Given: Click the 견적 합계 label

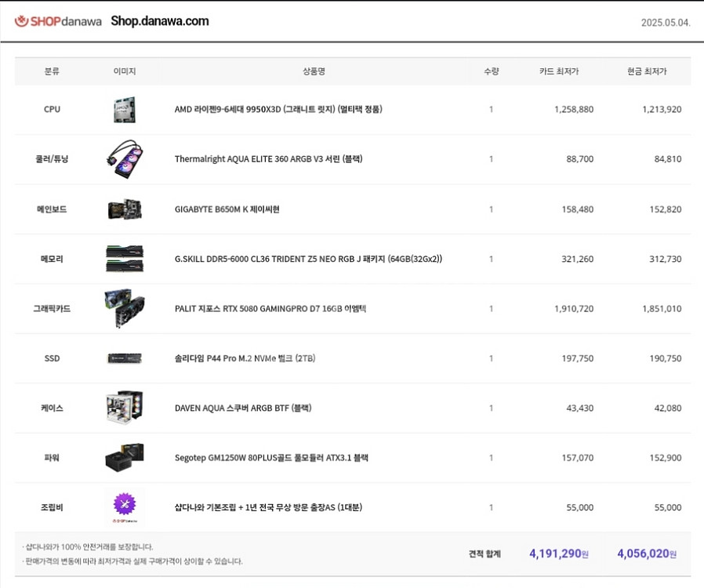Looking at the screenshot, I should [x=484, y=554].
